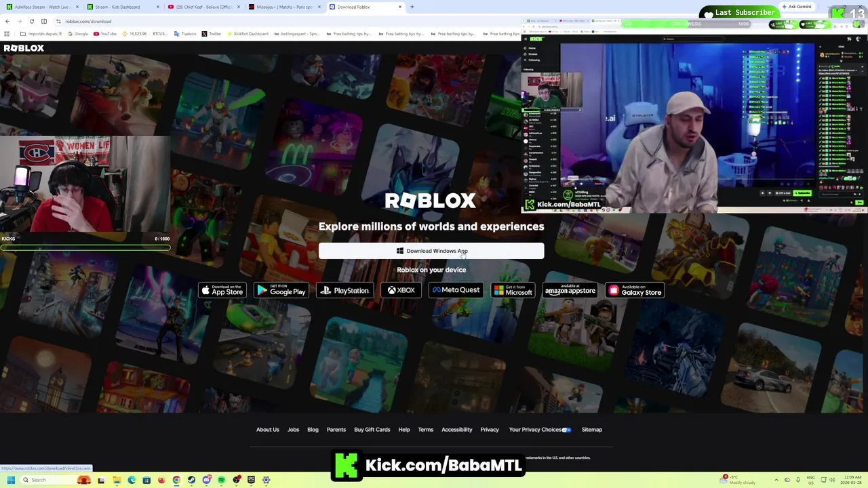Viewport: 868px width, 488px height.
Task: Open Spotify from the taskbar
Action: [222, 480]
